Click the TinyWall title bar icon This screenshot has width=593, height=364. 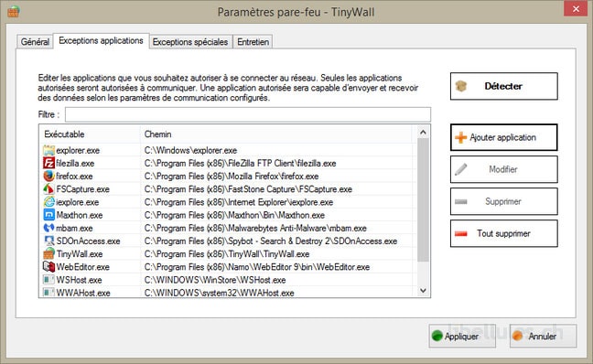click(x=13, y=12)
